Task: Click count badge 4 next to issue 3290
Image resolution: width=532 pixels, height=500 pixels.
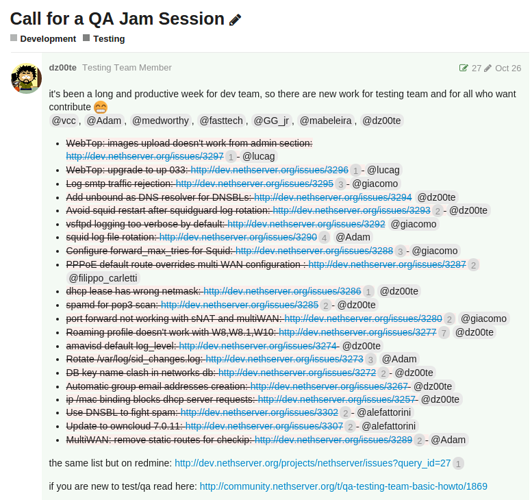Action: click(324, 238)
